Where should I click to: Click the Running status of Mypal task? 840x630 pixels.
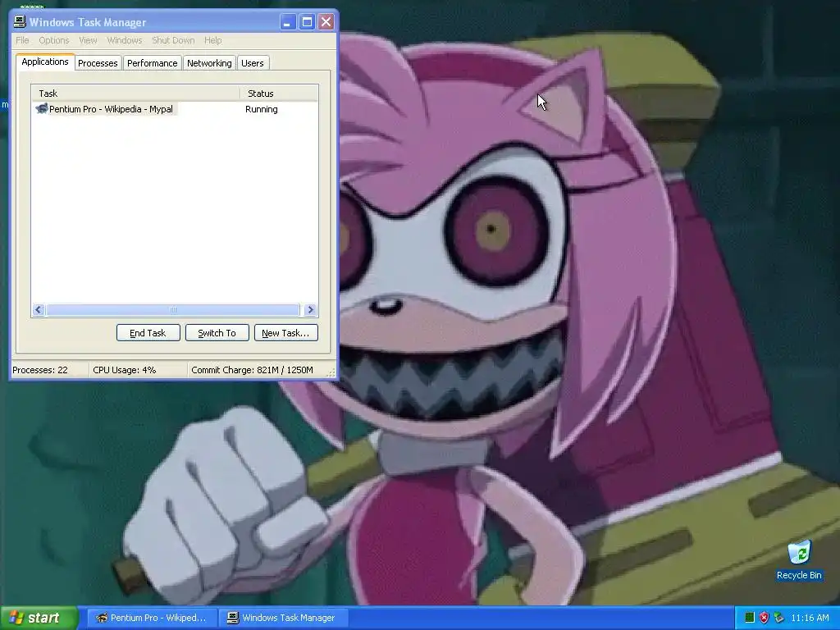click(262, 109)
